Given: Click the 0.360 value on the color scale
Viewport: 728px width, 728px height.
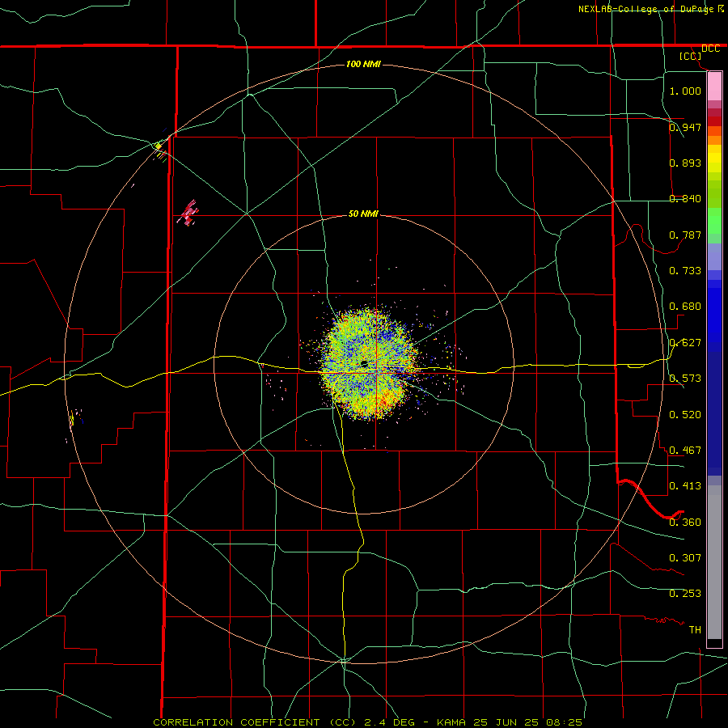Looking at the screenshot, I should tap(685, 522).
